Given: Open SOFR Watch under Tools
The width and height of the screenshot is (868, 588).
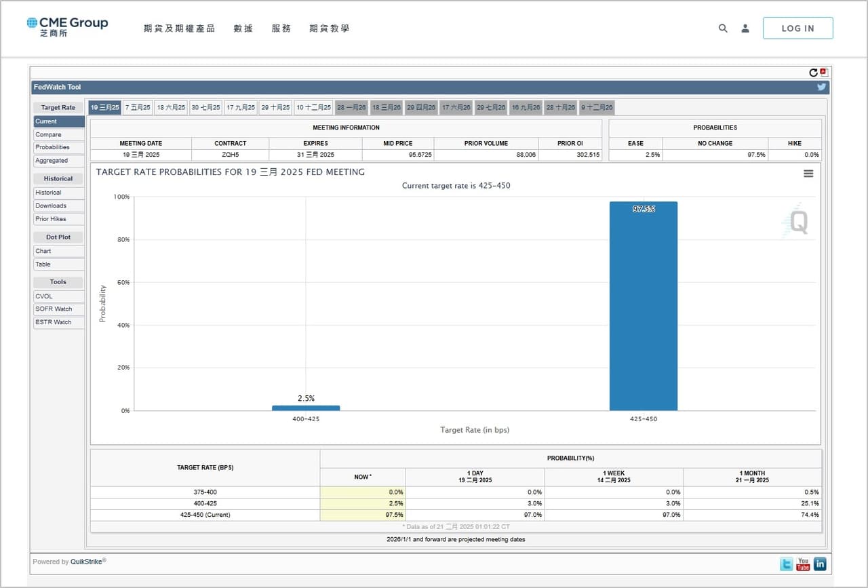Looking at the screenshot, I should point(59,309).
